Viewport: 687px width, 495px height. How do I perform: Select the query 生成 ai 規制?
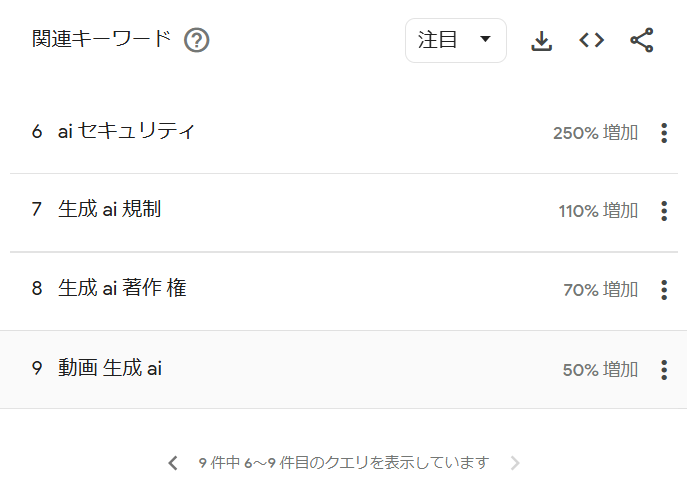(x=110, y=209)
